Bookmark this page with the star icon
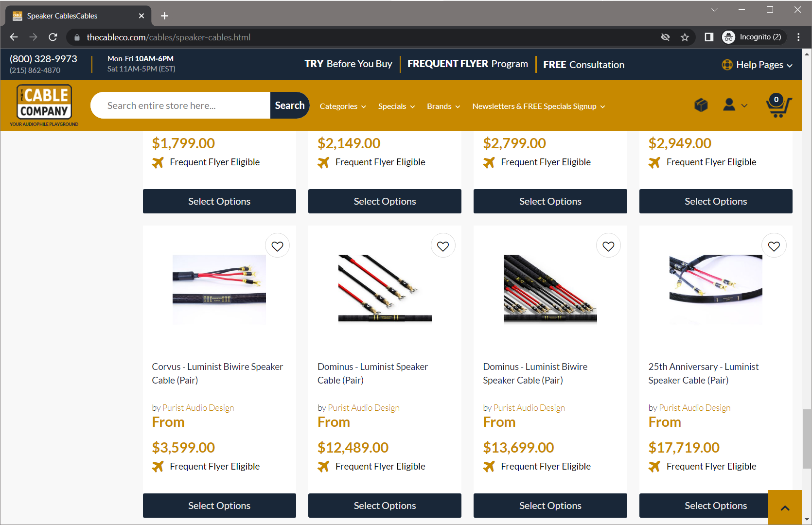812x525 pixels. 685,37
